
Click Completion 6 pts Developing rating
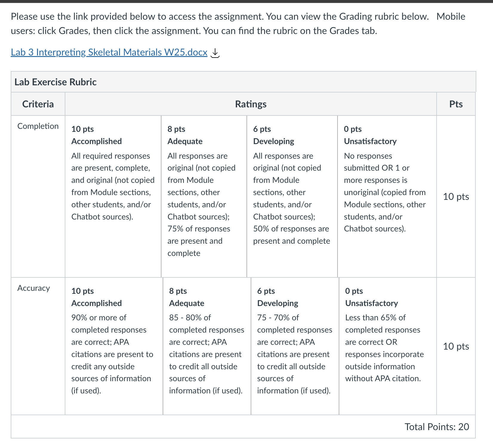(x=292, y=196)
